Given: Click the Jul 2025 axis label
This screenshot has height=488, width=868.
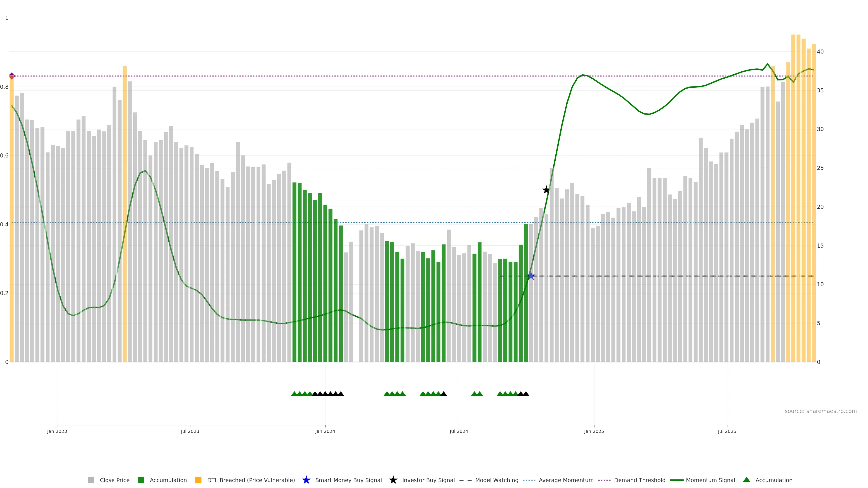Looking at the screenshot, I should pyautogui.click(x=727, y=431).
